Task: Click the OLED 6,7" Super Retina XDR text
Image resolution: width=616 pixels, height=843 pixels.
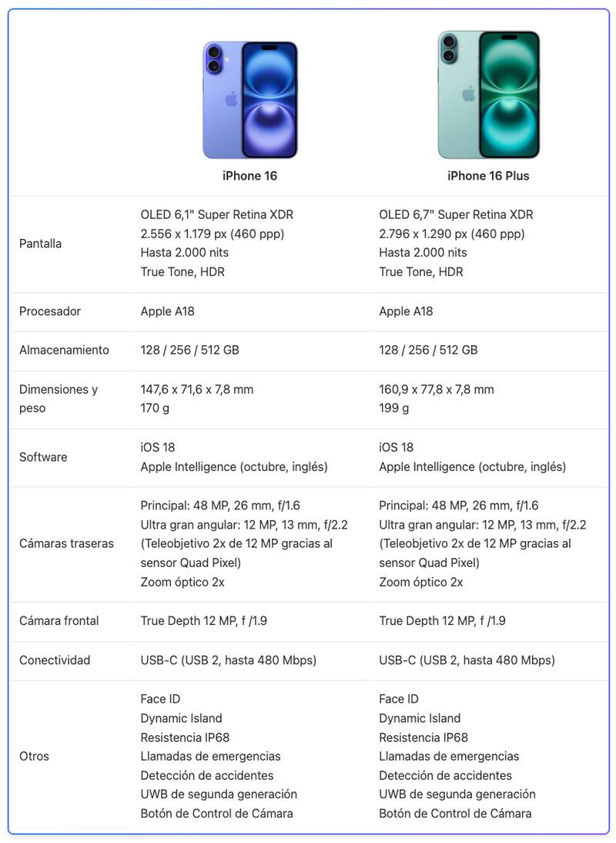Action: coord(456,215)
